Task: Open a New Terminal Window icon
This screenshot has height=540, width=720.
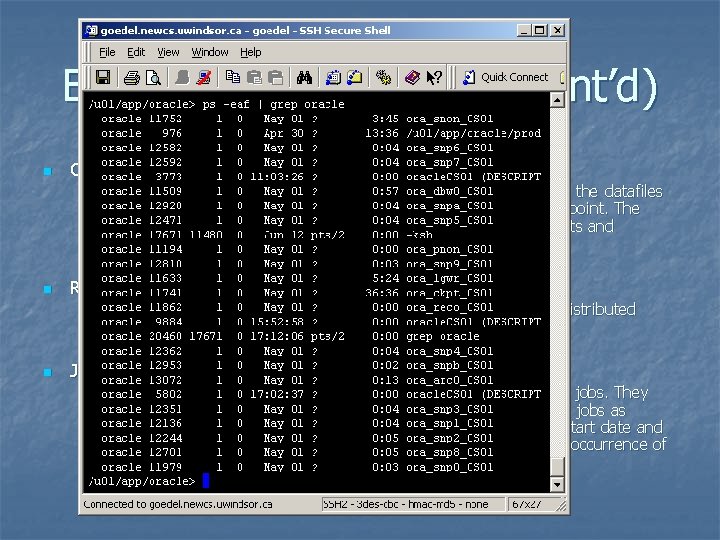Action: tap(333, 77)
